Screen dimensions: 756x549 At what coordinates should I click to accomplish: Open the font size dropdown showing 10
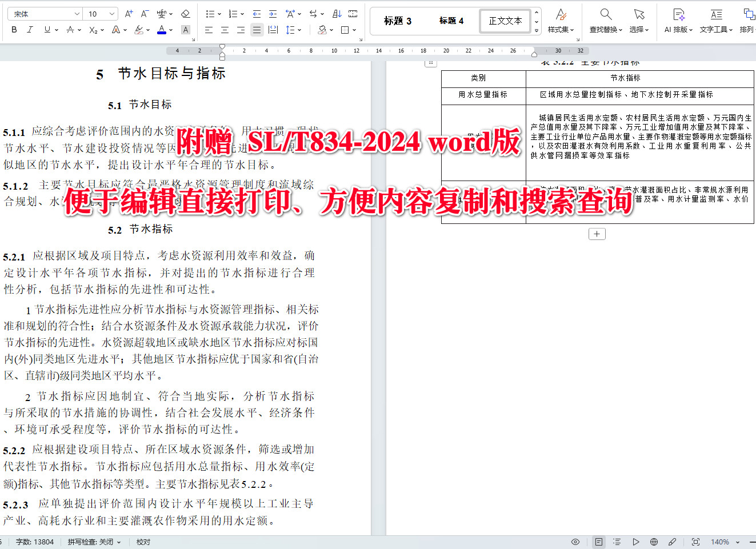[x=102, y=14]
